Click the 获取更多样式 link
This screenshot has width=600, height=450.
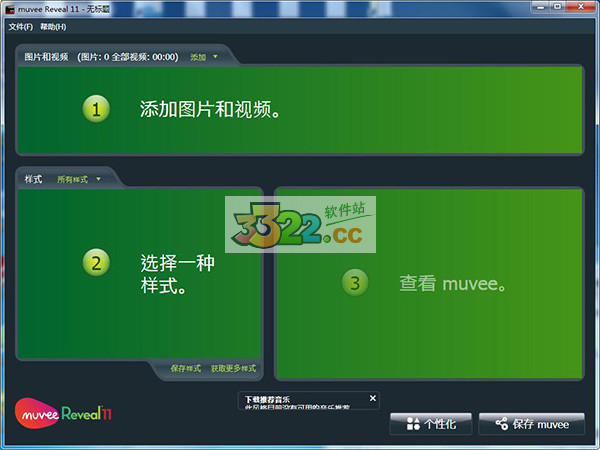click(233, 368)
